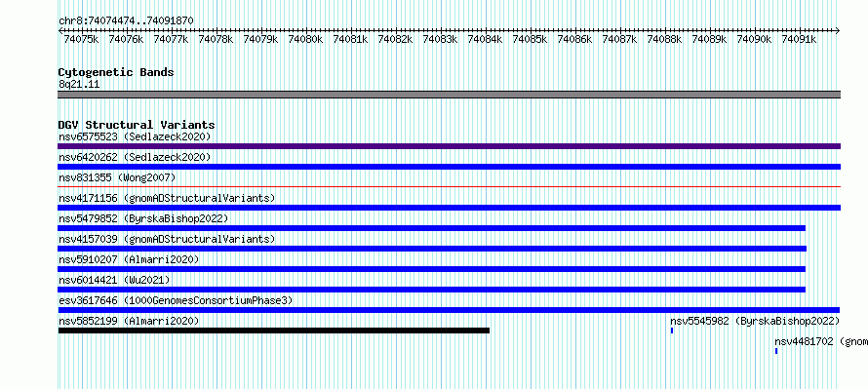Open nsv5910207 (Almarri2020) variant label

point(129,259)
